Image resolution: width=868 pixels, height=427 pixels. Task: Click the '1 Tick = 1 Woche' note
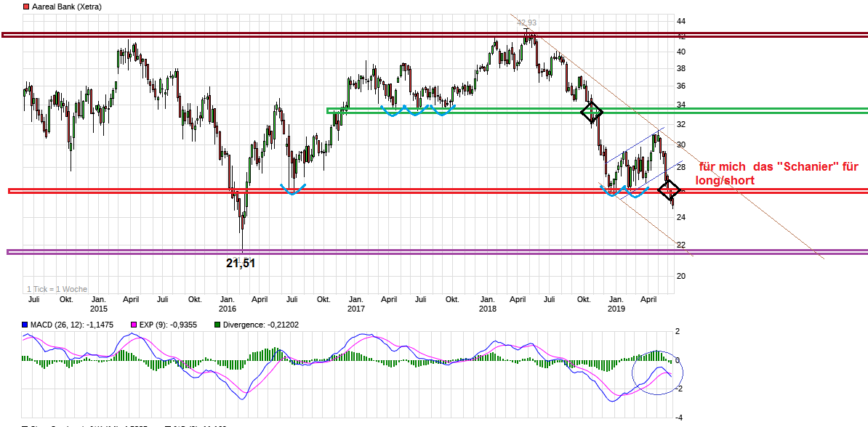click(57, 289)
